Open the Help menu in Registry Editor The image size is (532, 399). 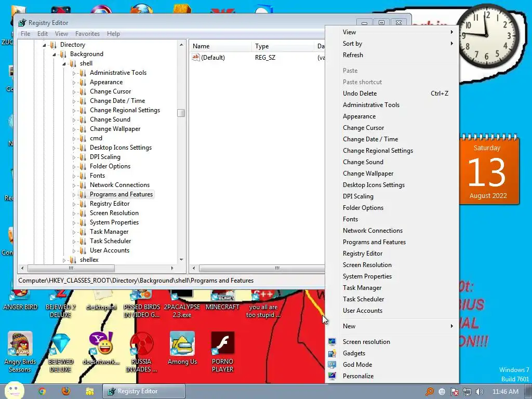click(113, 34)
